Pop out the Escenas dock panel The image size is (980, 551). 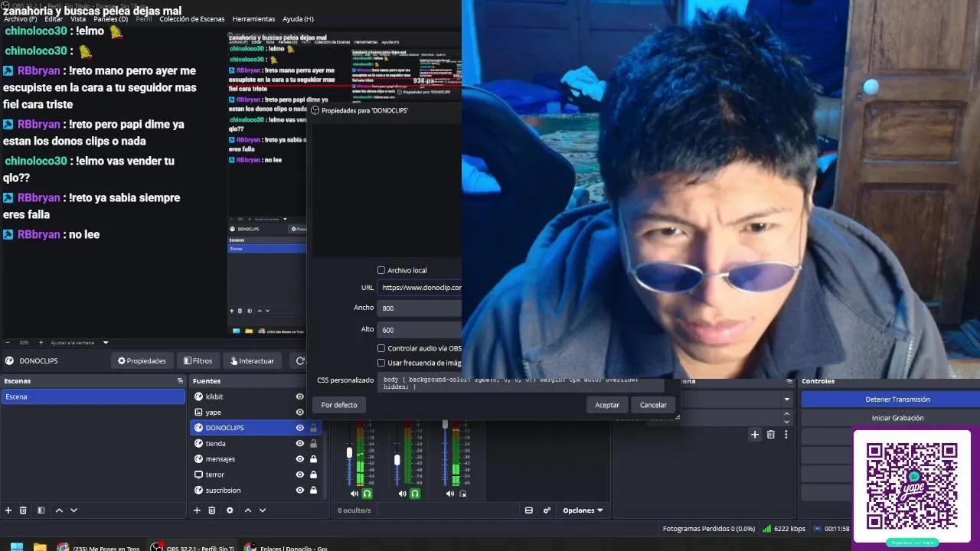[x=180, y=381]
